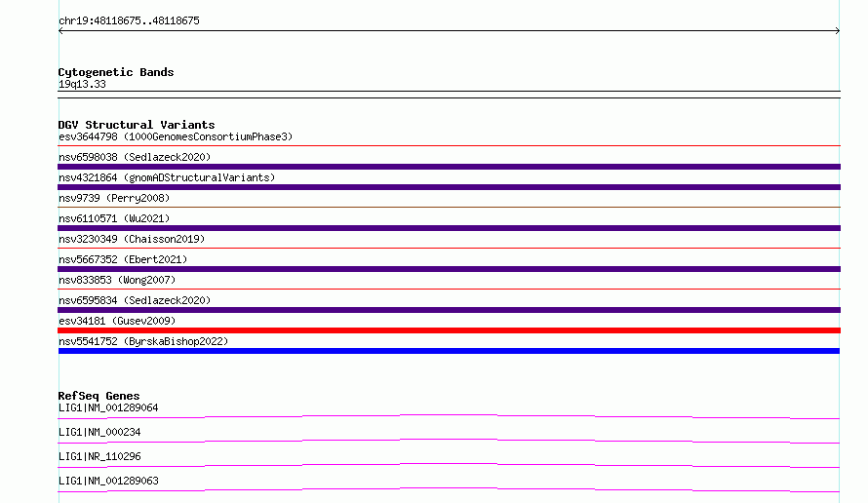Click the thick red bar under esv34181

pyautogui.click(x=449, y=330)
